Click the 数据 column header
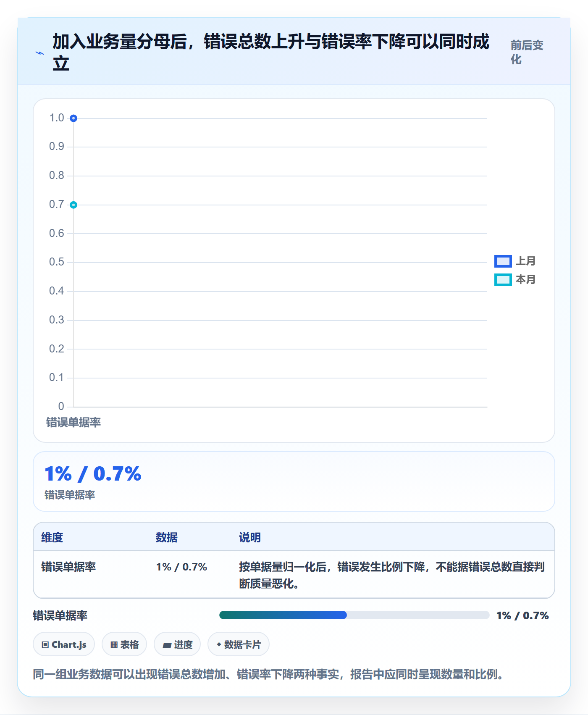The width and height of the screenshot is (588, 715). tap(167, 537)
